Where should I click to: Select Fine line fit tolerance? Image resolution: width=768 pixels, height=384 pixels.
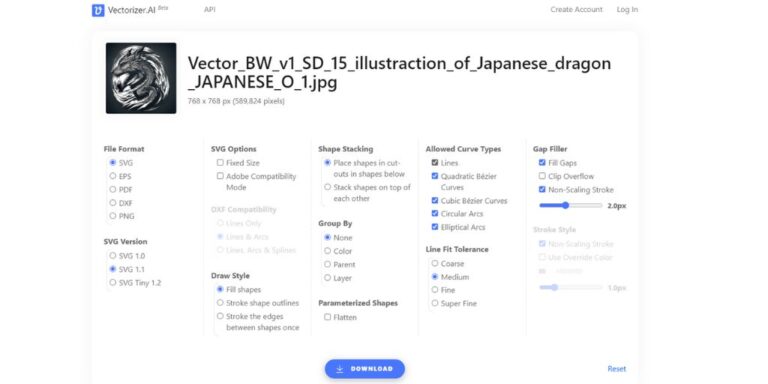(435, 290)
